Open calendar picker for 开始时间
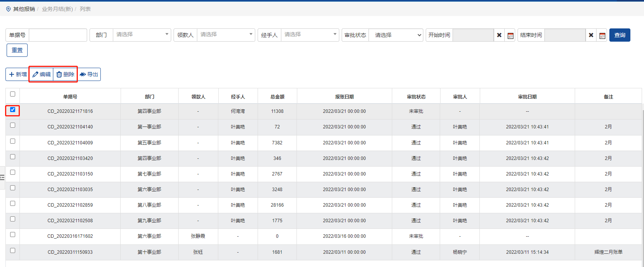 (511, 35)
